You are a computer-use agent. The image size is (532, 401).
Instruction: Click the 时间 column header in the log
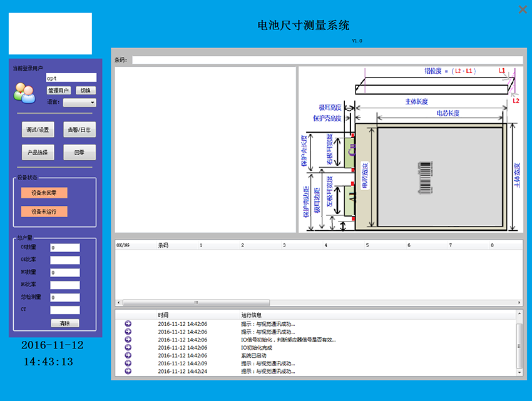pyautogui.click(x=163, y=315)
